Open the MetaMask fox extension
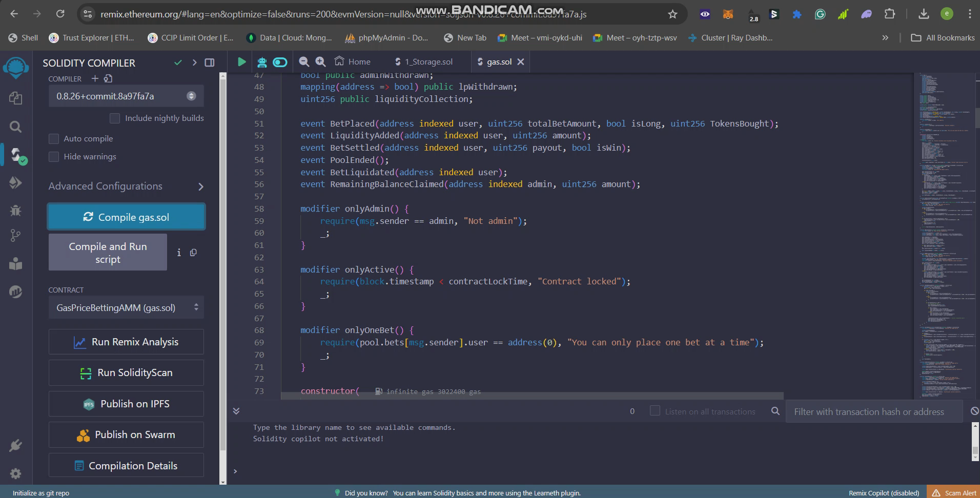The height and width of the screenshot is (498, 980). pyautogui.click(x=728, y=14)
